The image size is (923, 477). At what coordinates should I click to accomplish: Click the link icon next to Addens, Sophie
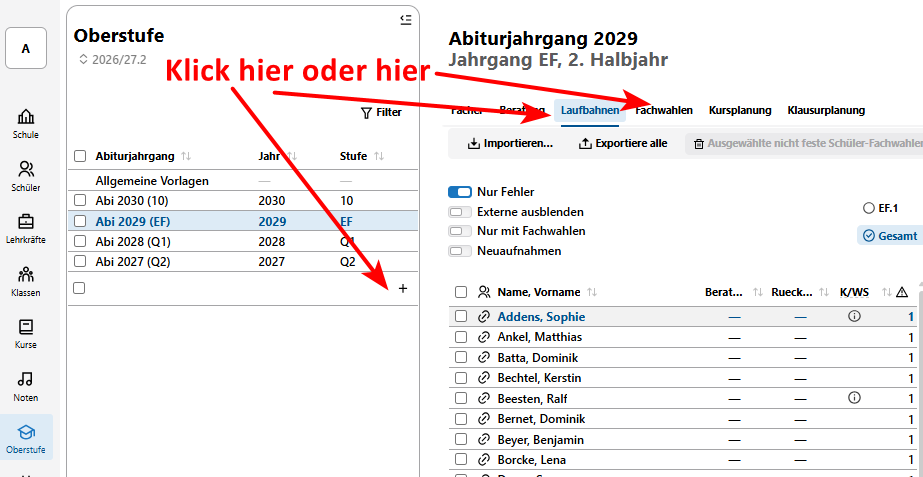point(484,317)
